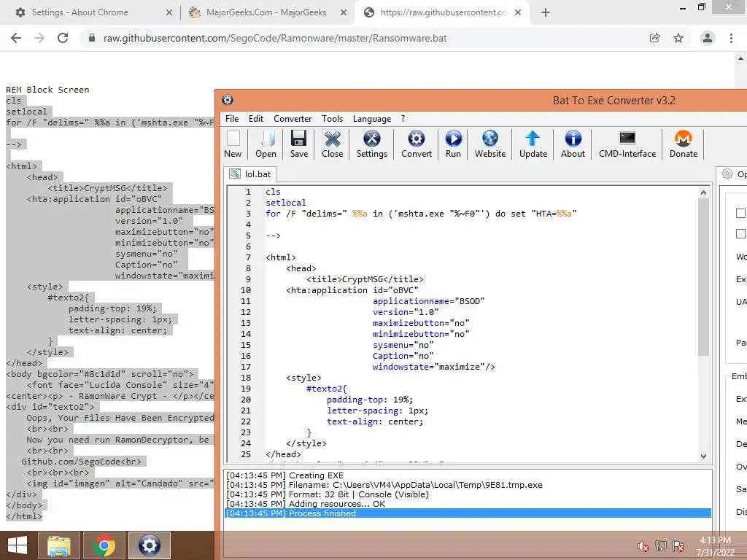Click code editor scrollbar down arrow
This screenshot has width=747, height=560.
pyautogui.click(x=704, y=456)
